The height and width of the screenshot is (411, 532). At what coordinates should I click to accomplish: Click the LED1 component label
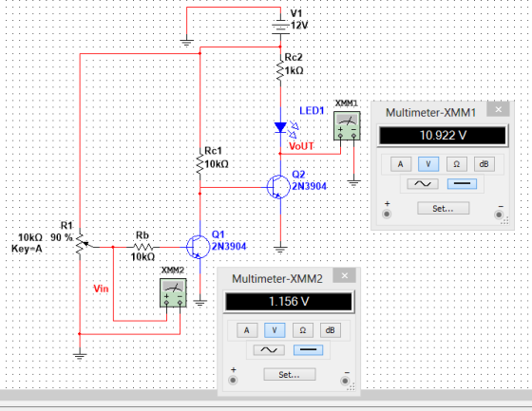(312, 110)
